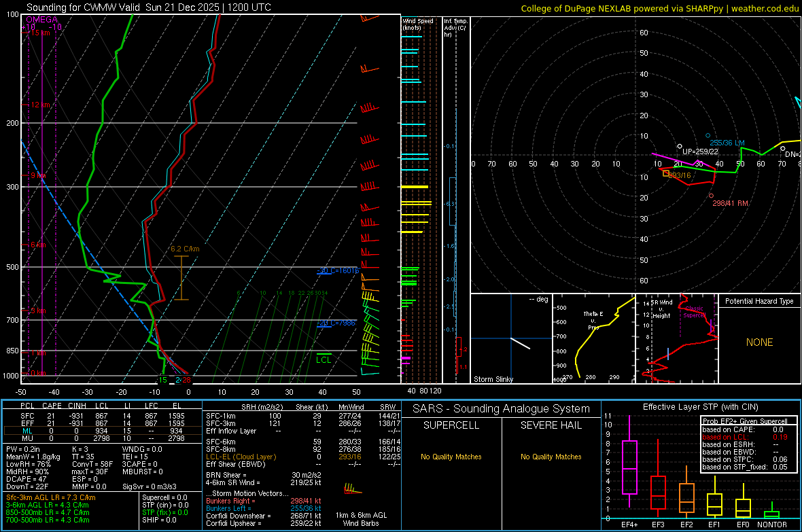The width and height of the screenshot is (802, 532).
Task: Click the 15 km height marker
Action: point(41,33)
